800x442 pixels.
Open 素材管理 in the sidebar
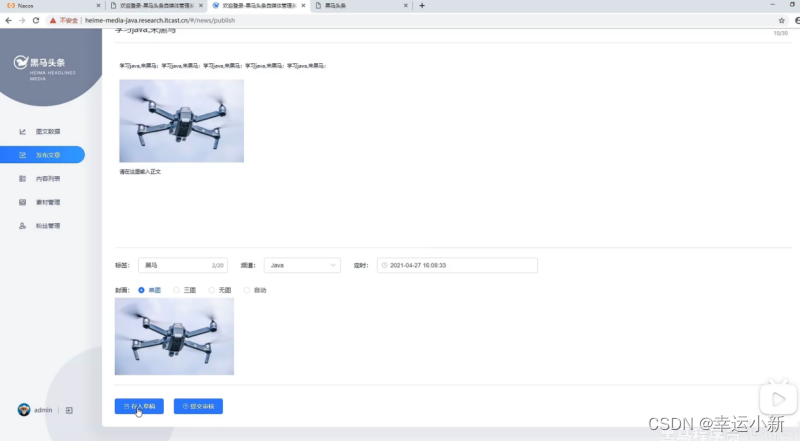[48, 202]
